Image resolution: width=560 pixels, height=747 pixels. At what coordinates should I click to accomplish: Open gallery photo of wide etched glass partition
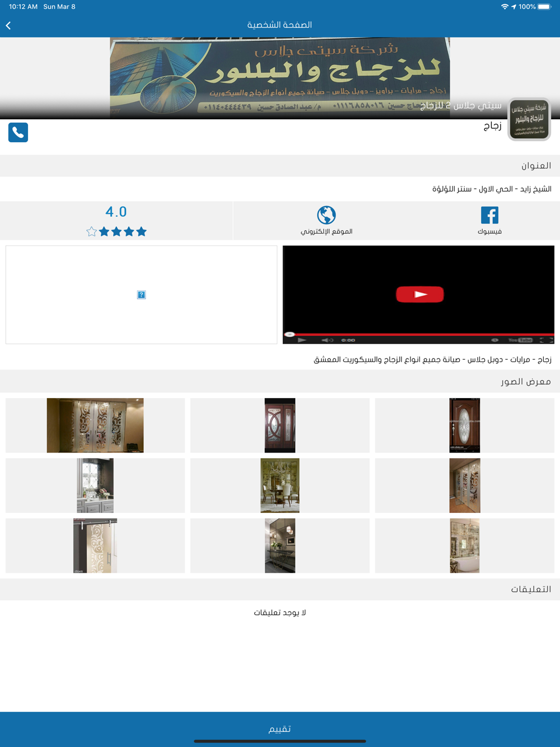click(95, 425)
